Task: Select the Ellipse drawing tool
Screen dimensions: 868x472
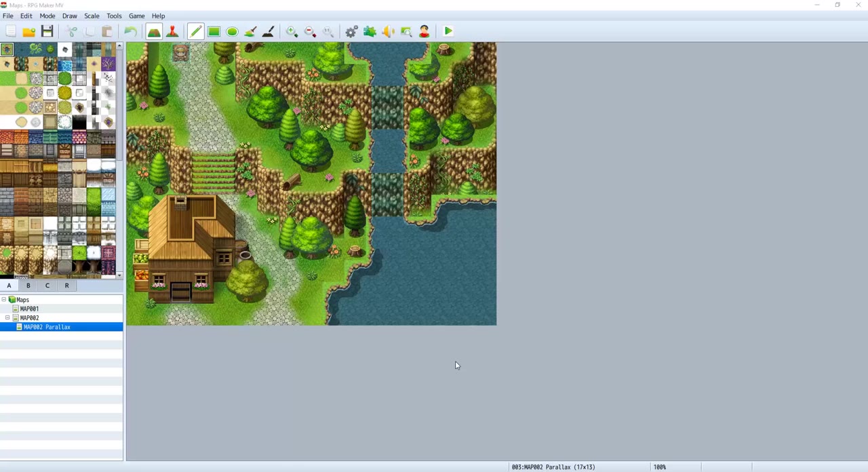Action: click(232, 31)
